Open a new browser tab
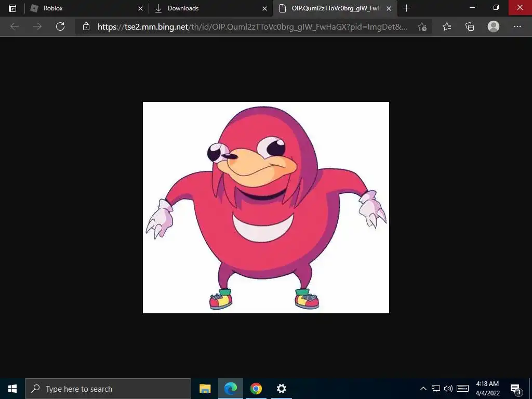Viewport: 532px width, 399px height. [x=406, y=8]
